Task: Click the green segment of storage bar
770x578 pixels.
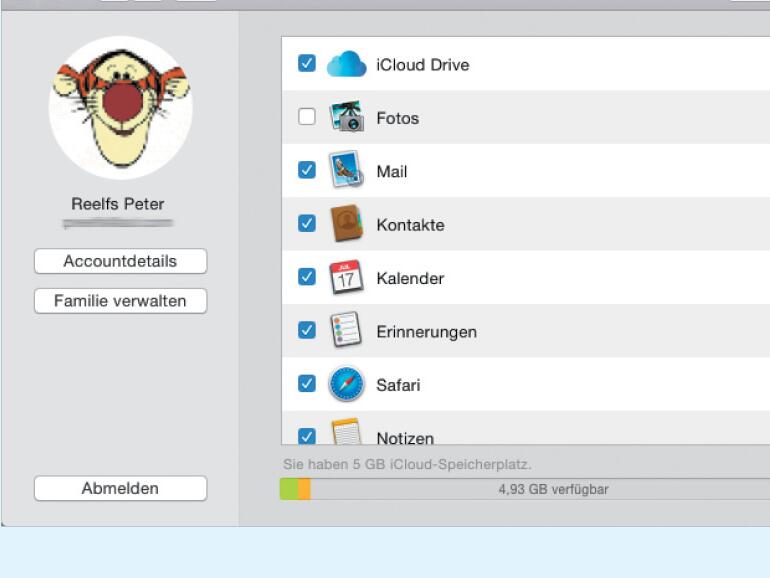Action: point(289,489)
